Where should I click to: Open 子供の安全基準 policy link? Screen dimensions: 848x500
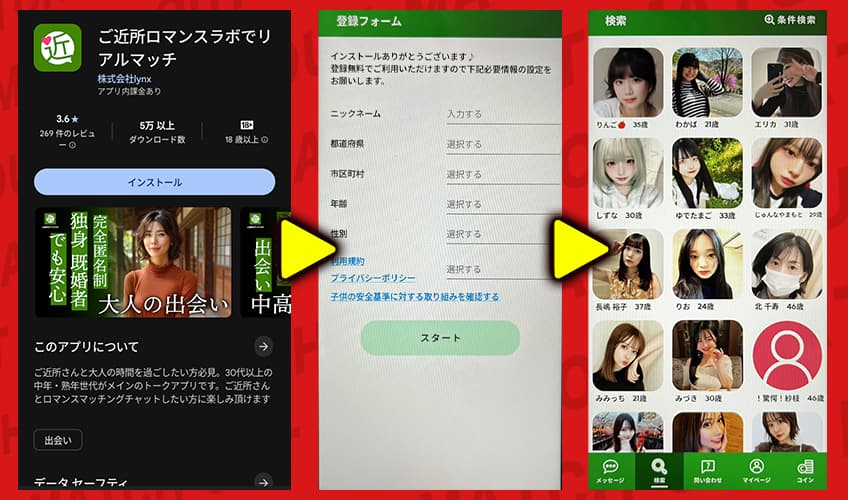(414, 297)
